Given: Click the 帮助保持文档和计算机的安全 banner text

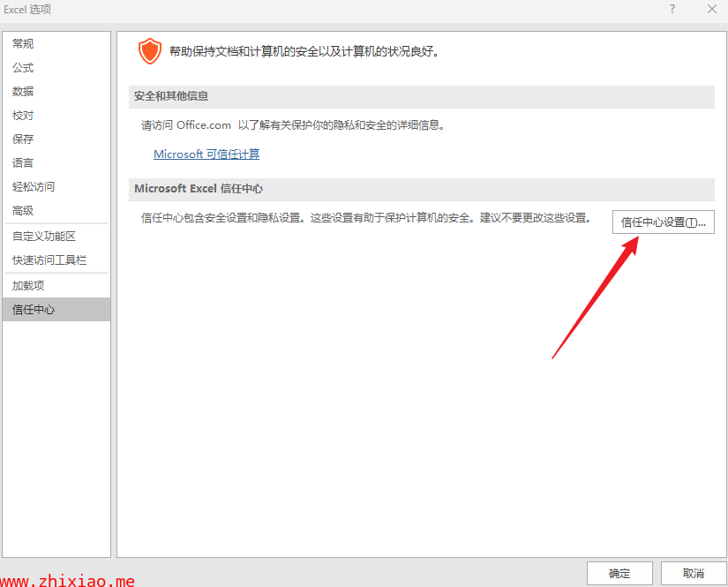Looking at the screenshot, I should point(304,51).
